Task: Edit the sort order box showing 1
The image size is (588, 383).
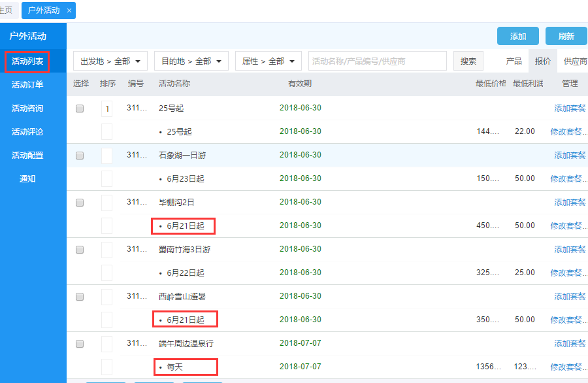Action: coord(106,109)
